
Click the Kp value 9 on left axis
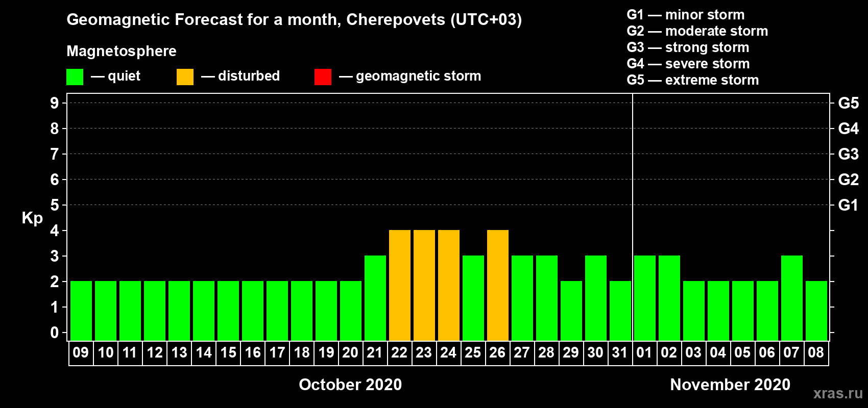pos(55,103)
